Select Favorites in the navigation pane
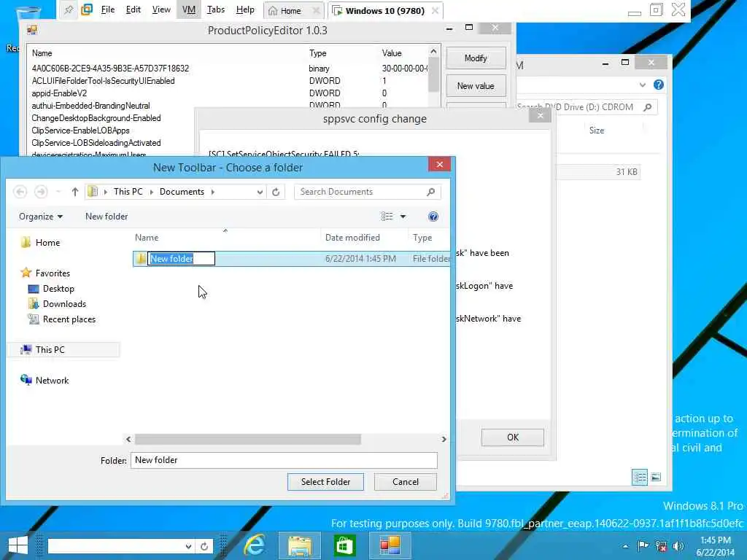Viewport: 747px width, 560px height. 53,273
